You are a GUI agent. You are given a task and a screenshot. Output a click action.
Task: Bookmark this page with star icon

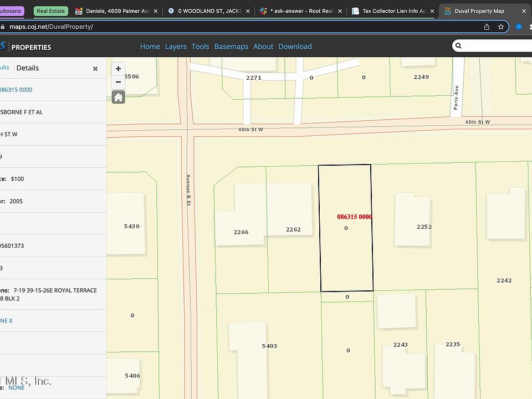pyautogui.click(x=501, y=27)
